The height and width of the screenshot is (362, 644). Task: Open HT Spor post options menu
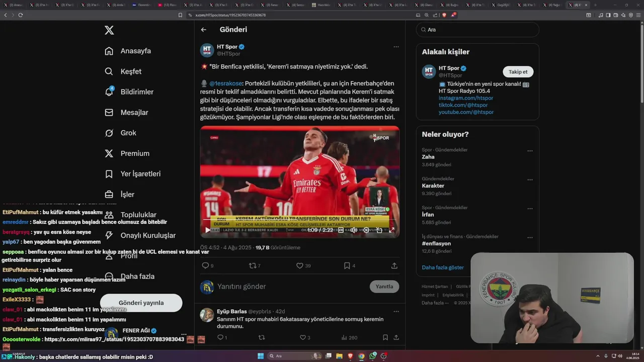coord(396,47)
